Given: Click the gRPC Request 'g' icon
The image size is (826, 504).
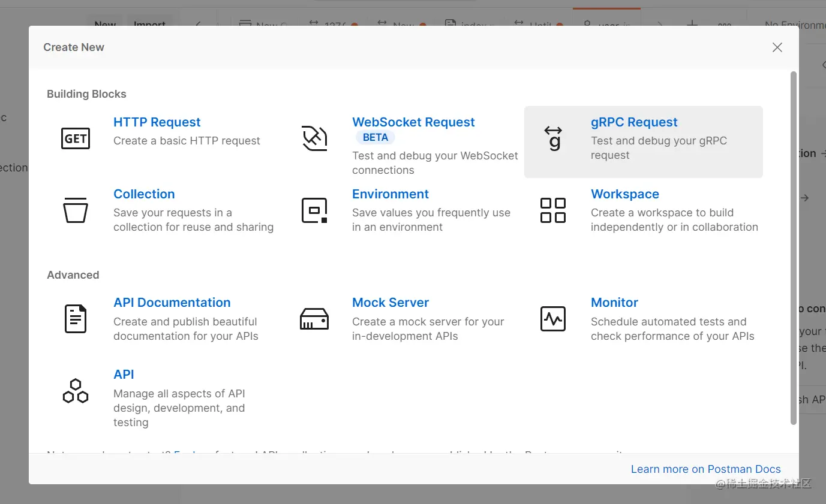Looking at the screenshot, I should tap(553, 138).
